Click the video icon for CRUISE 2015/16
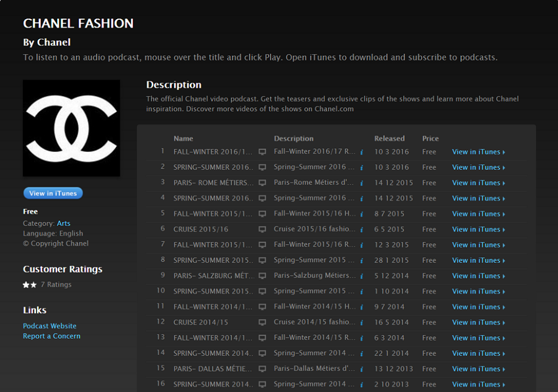The height and width of the screenshot is (392, 558). [262, 229]
